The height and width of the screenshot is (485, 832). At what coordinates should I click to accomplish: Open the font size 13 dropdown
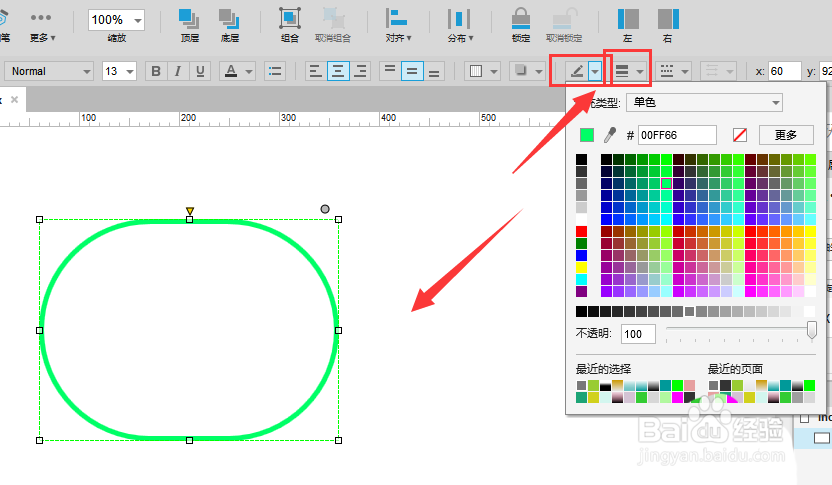click(130, 71)
